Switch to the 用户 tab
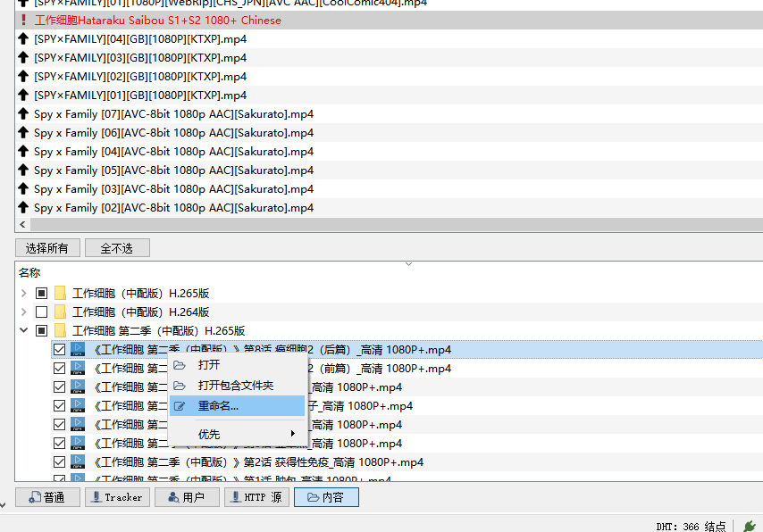763x532 pixels. coord(187,497)
